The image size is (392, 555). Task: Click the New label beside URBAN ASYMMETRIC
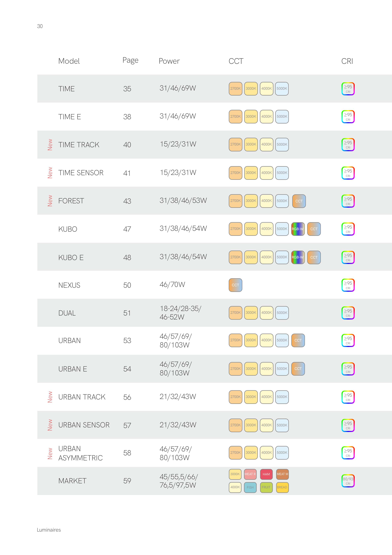point(50,453)
